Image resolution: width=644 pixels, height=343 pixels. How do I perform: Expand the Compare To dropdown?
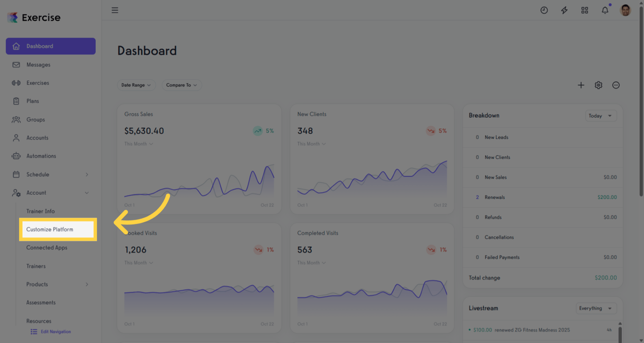pos(182,85)
